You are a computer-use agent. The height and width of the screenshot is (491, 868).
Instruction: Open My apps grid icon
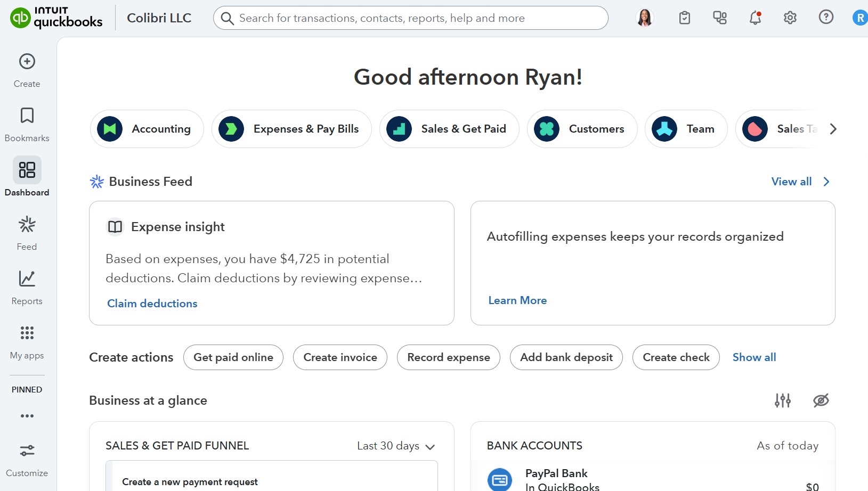27,333
